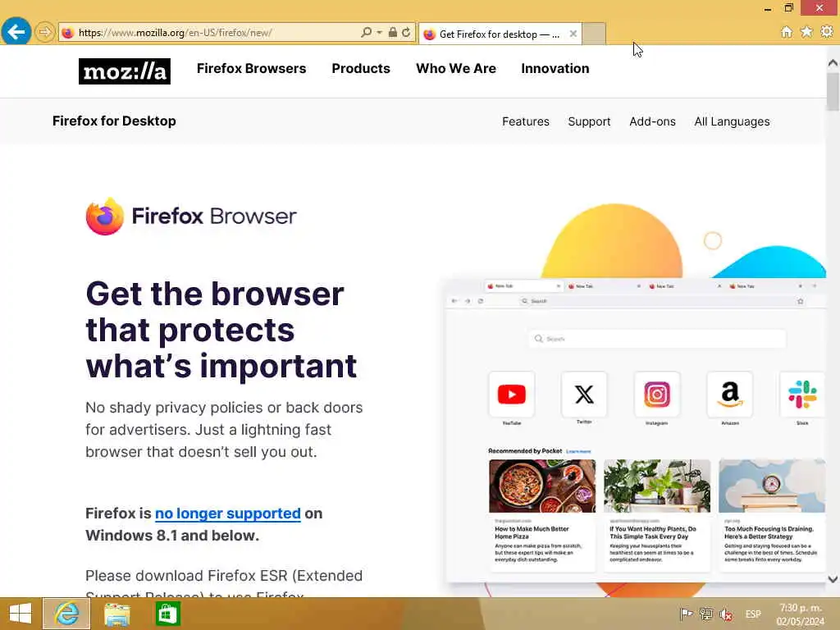Click the Amazon tile in preview

[729, 395]
